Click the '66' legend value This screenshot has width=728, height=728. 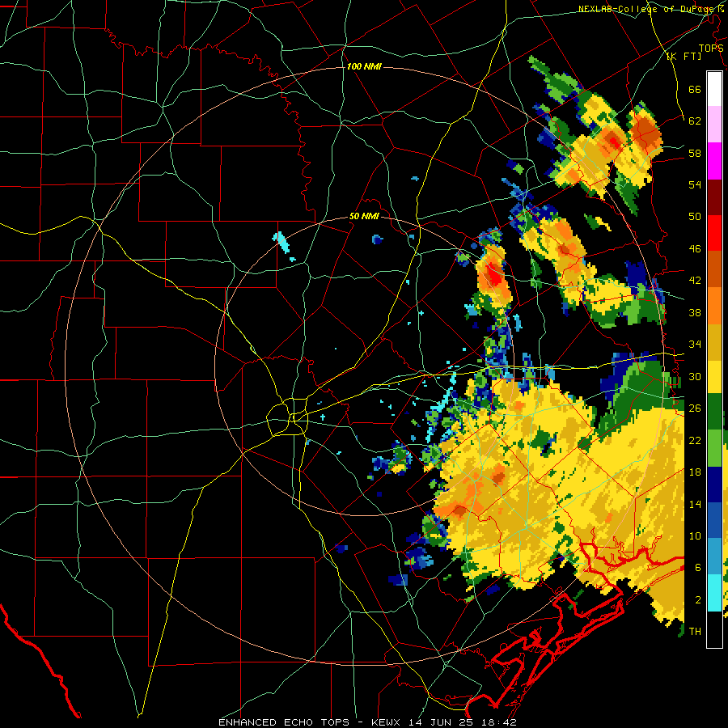(x=695, y=89)
